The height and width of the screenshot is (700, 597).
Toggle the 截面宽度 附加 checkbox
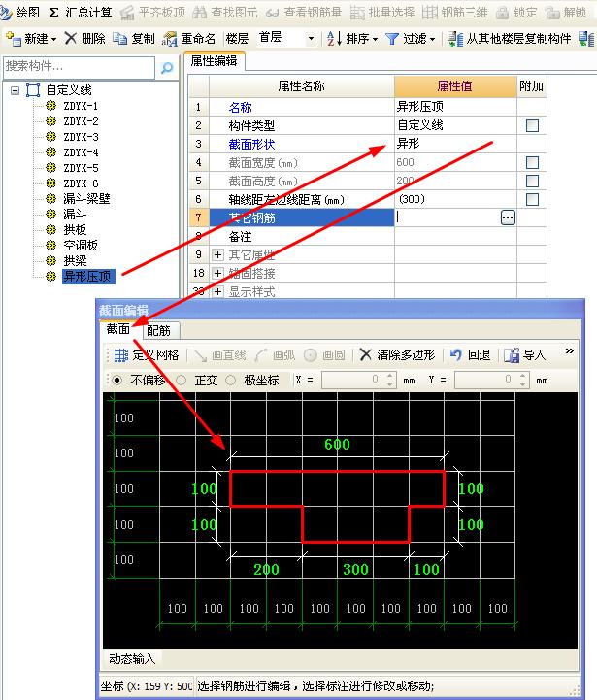click(532, 162)
